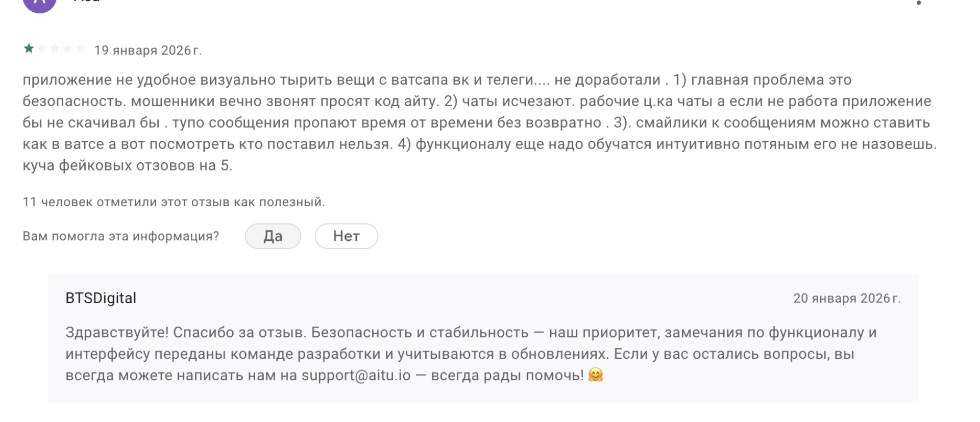Click the reply date "20 января 2026 г."
Image resolution: width=980 pixels, height=422 pixels.
847,299
